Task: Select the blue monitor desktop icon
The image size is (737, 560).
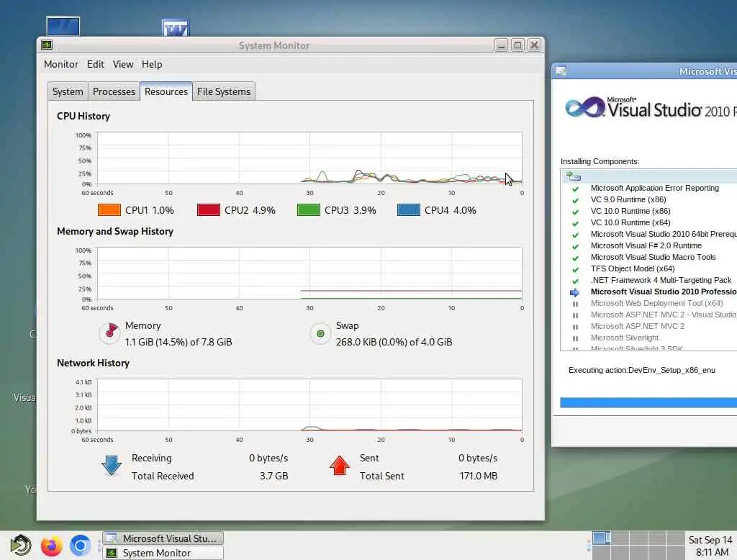Action: [x=63, y=27]
